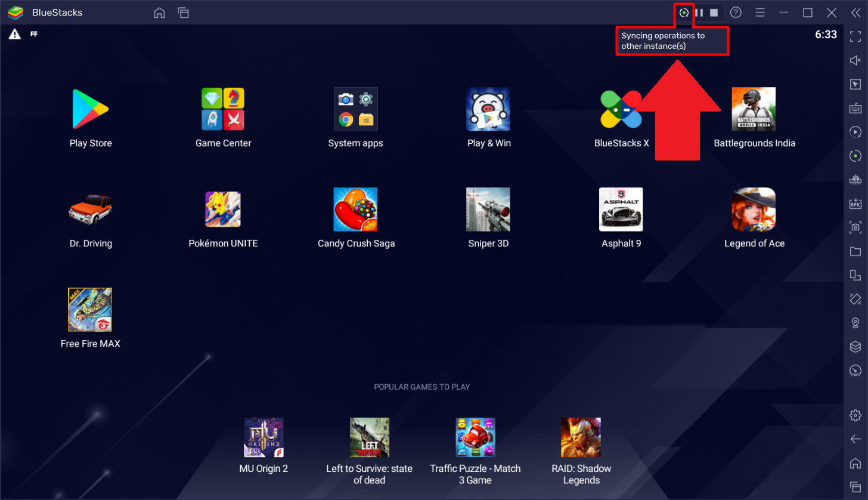Start Battlegrounds India game
Image resolution: width=868 pixels, height=500 pixels.
coord(754,109)
